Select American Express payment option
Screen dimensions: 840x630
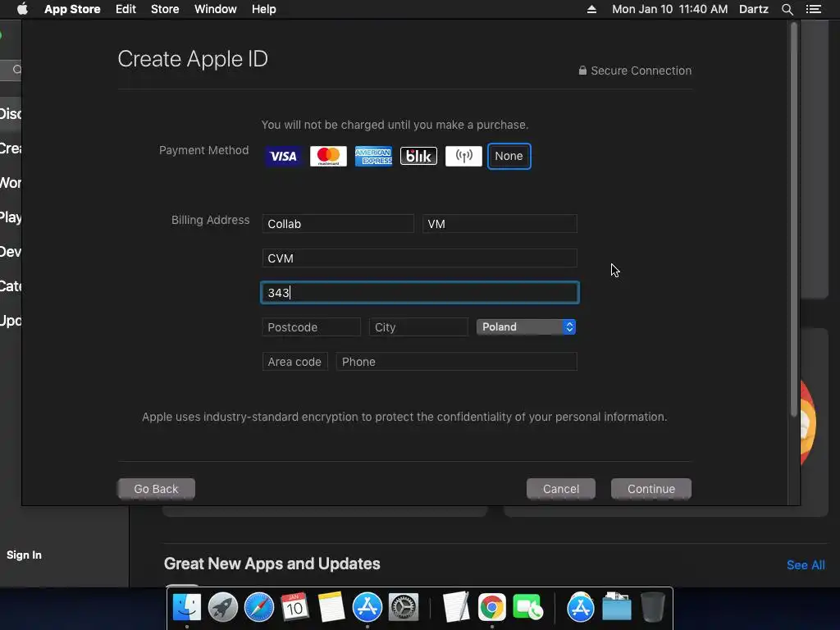click(x=373, y=156)
